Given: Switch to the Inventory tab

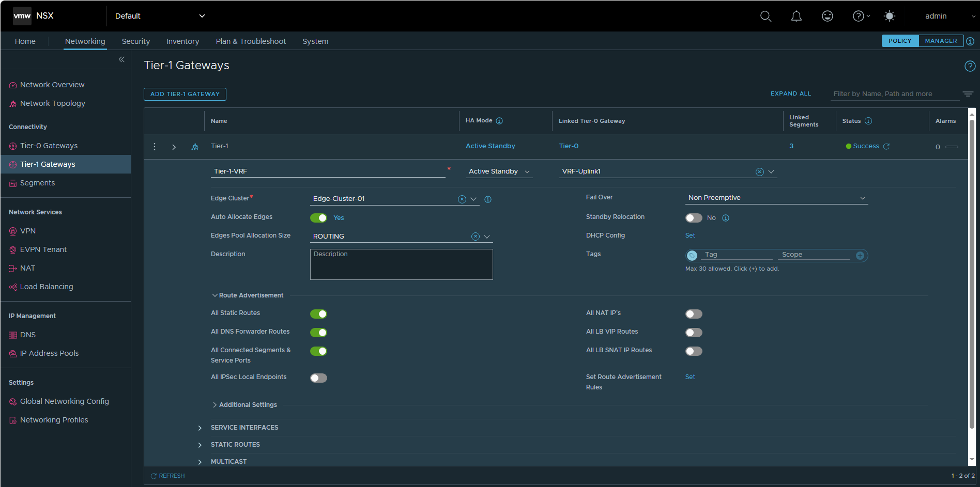Looking at the screenshot, I should (x=182, y=41).
